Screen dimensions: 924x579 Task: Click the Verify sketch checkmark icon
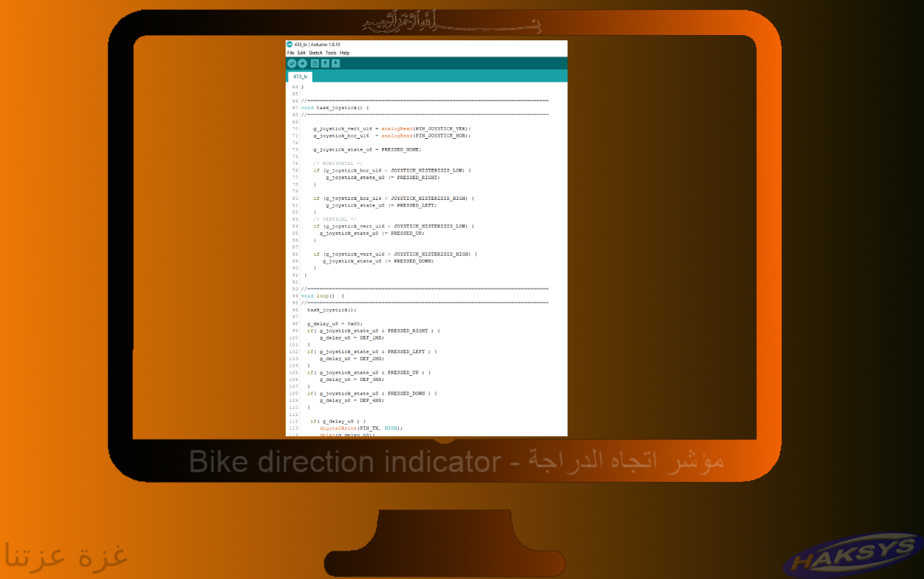coord(292,63)
